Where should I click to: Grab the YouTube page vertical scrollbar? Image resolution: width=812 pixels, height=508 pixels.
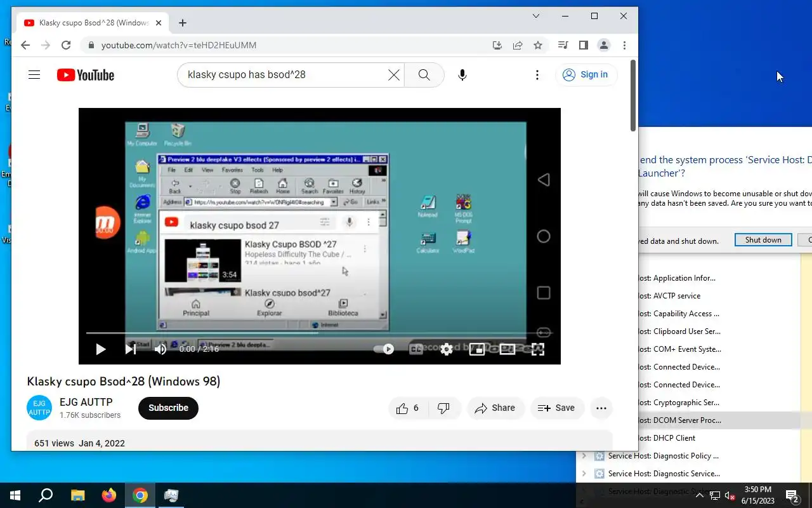pyautogui.click(x=633, y=95)
